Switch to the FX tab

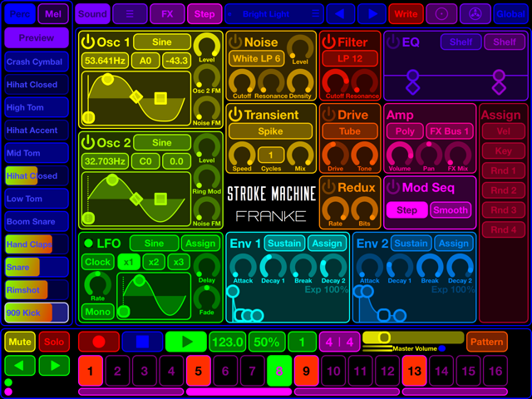(x=167, y=14)
